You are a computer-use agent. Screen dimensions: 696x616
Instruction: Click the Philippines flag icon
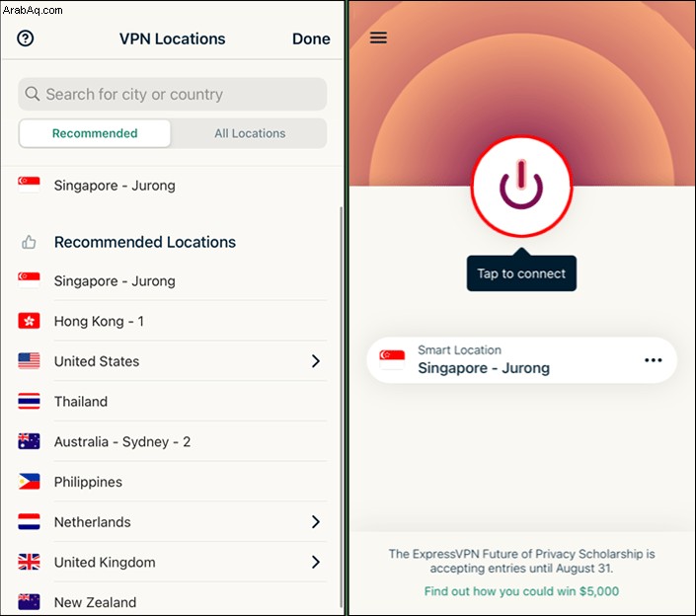pos(29,482)
